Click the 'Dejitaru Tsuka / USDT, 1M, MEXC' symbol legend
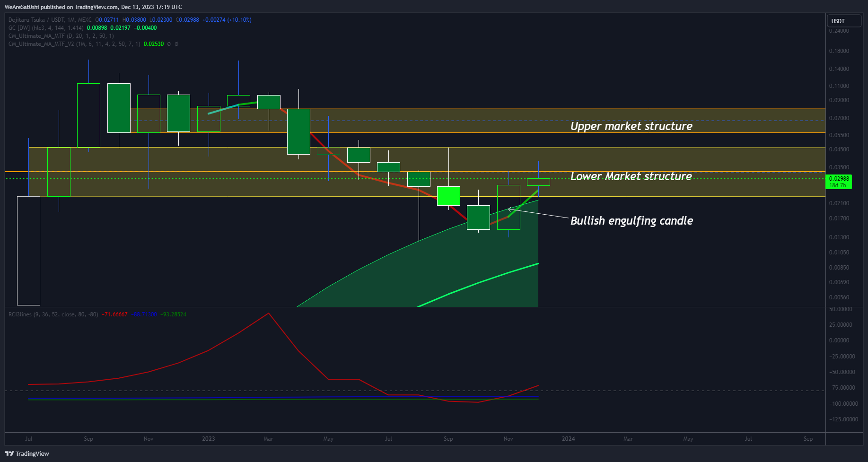 pyautogui.click(x=50, y=20)
